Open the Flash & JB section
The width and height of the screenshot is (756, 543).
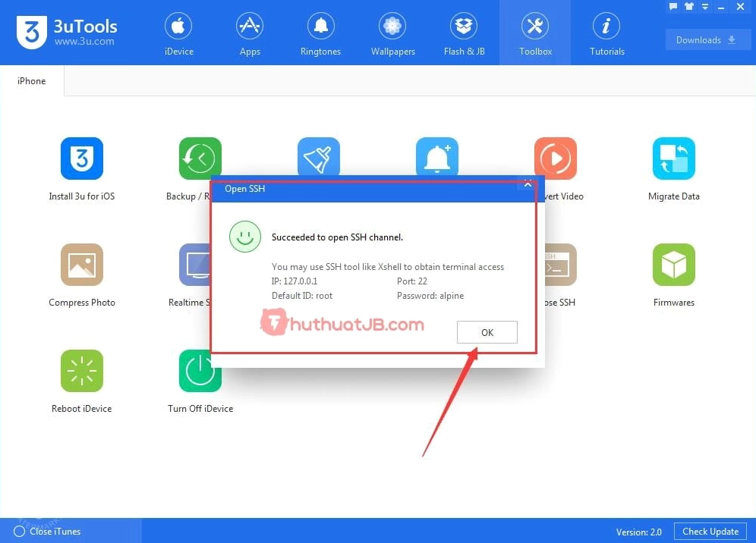(464, 33)
